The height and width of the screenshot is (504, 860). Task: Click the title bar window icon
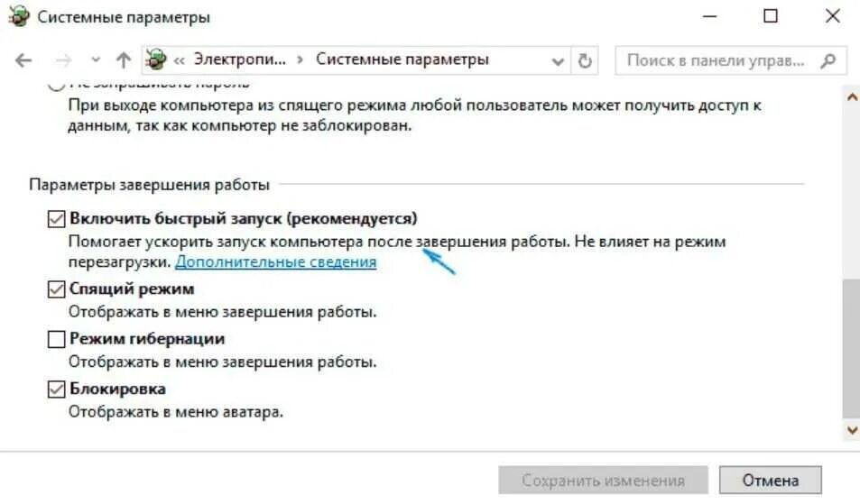[x=19, y=16]
